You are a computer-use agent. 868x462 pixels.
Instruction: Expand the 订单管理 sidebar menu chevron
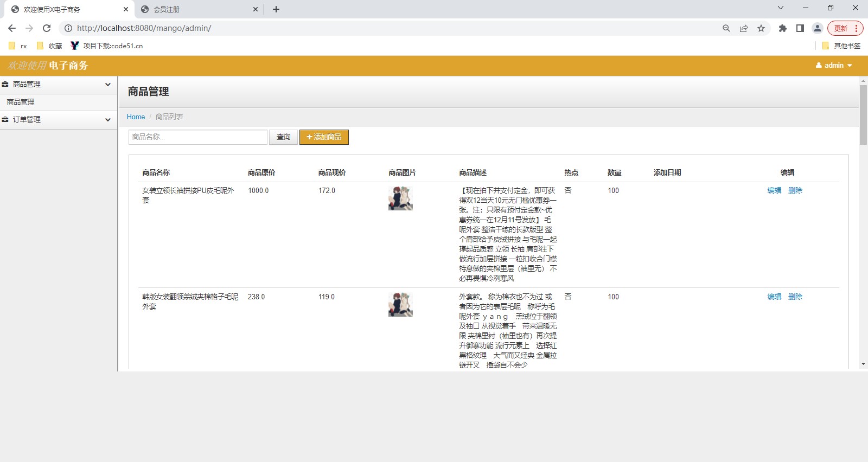coord(108,120)
